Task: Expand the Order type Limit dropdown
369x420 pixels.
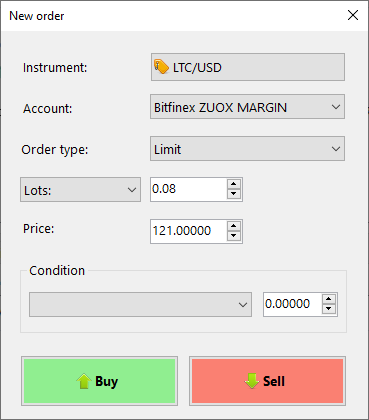Action: point(247,149)
